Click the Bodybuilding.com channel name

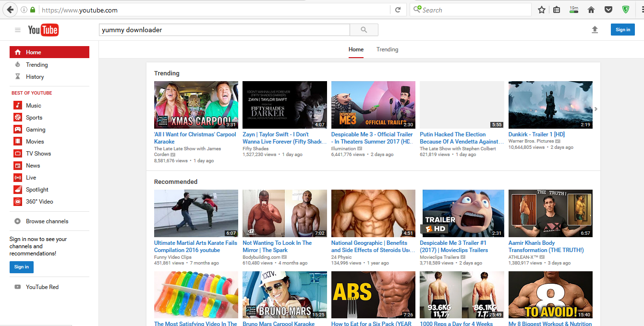262,257
